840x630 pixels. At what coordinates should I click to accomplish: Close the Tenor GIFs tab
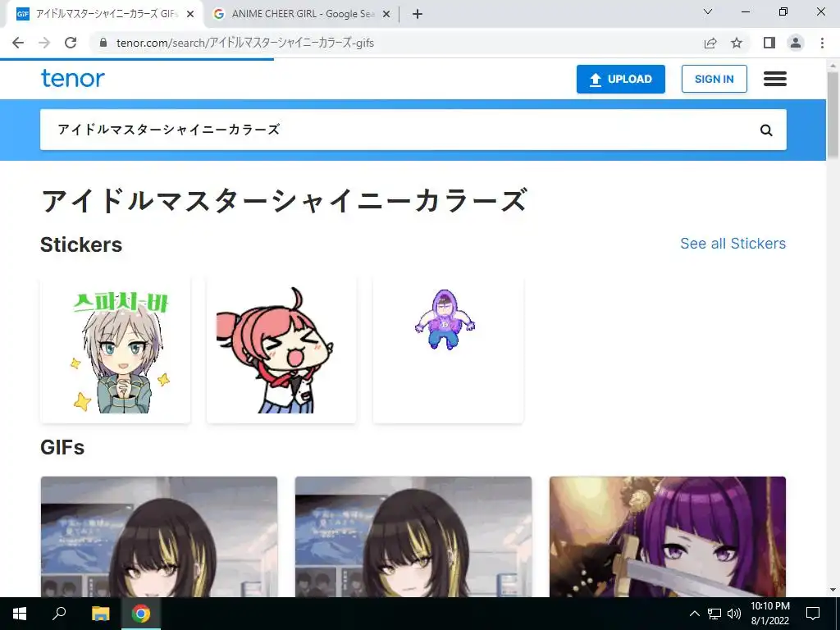point(190,14)
